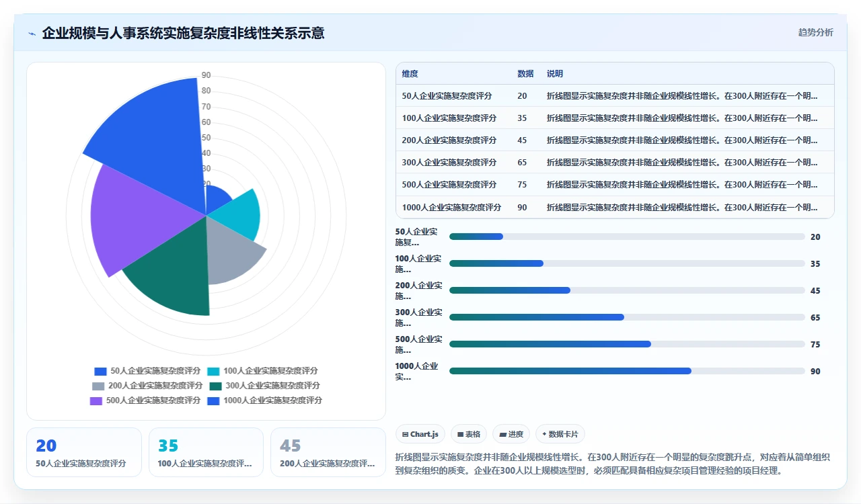861x504 pixels.
Task: Click the trend icon beside the dashboard title
Action: (x=32, y=34)
